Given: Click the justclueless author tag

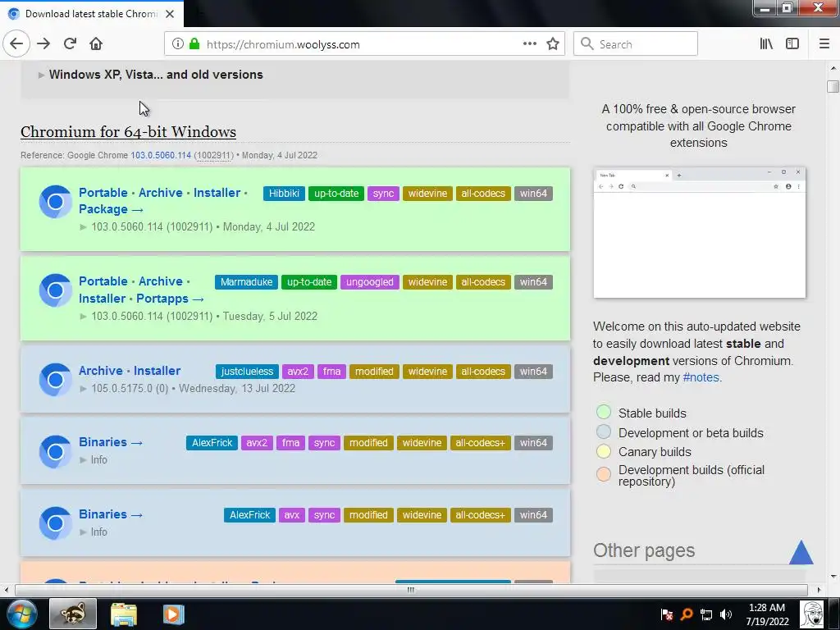Looking at the screenshot, I should pos(247,372).
